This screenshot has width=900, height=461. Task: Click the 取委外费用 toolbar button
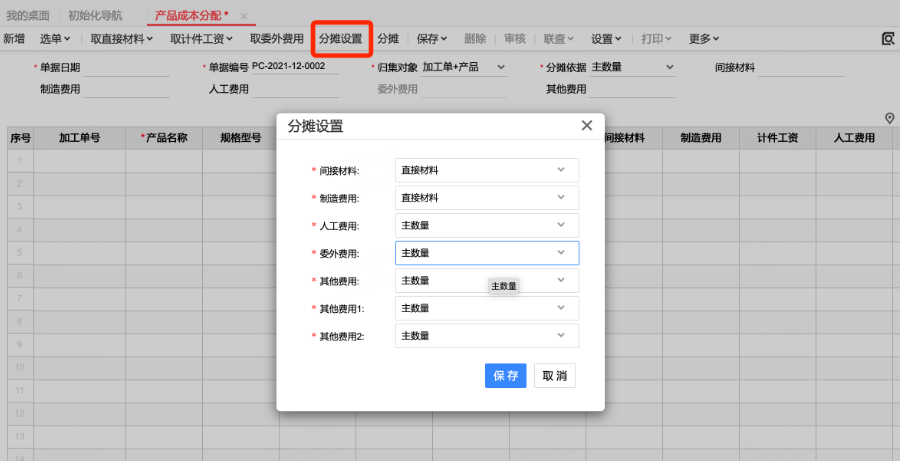click(x=276, y=39)
